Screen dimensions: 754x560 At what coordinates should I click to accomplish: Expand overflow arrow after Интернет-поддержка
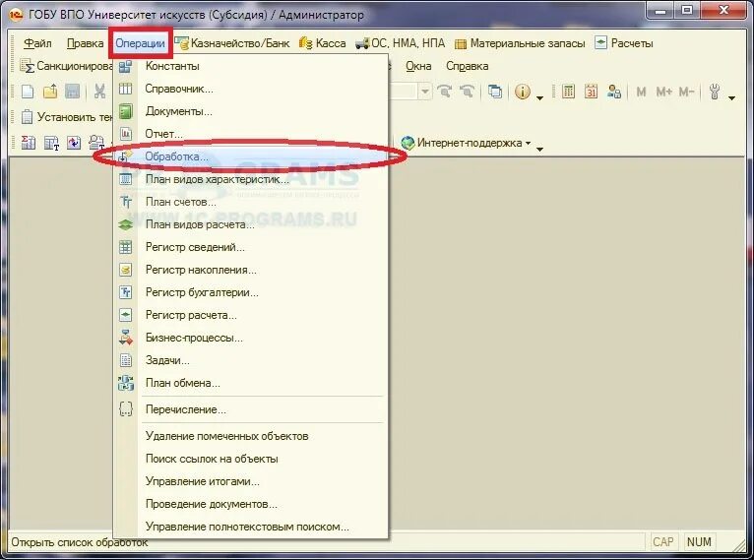coord(539,149)
